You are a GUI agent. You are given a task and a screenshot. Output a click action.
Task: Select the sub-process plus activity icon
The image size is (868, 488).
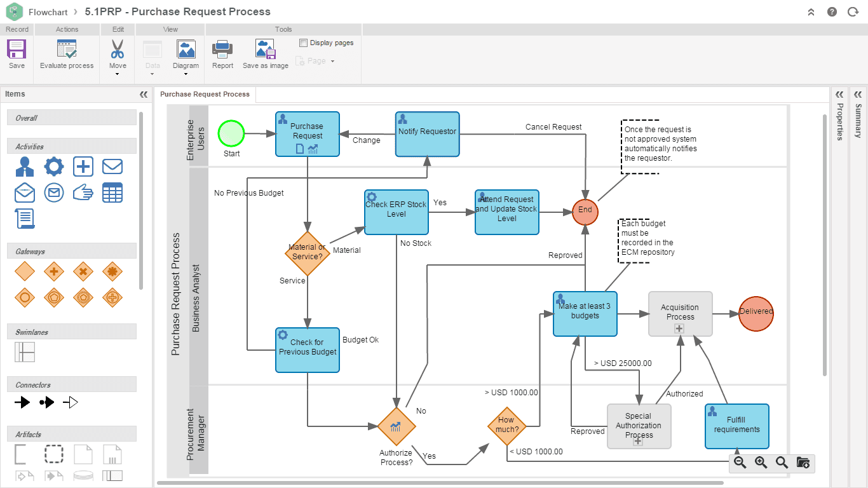tap(83, 167)
